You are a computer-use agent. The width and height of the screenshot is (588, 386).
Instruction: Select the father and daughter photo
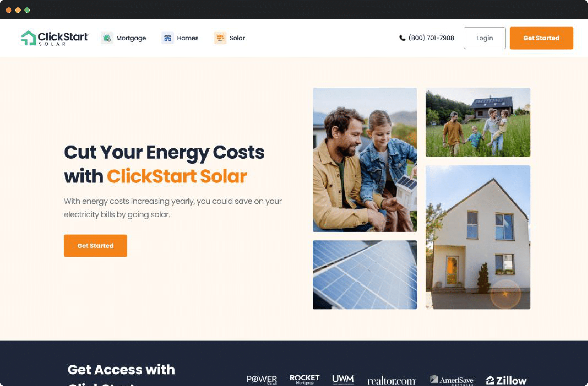coord(365,160)
